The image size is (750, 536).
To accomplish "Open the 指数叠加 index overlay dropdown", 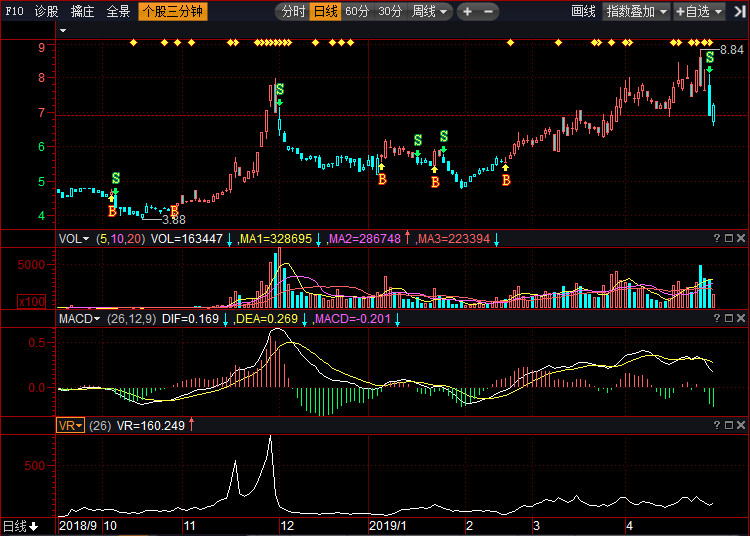I will (x=636, y=11).
